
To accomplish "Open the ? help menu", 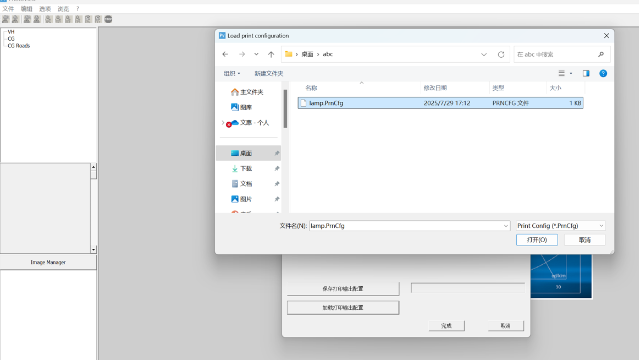I will pos(78,9).
